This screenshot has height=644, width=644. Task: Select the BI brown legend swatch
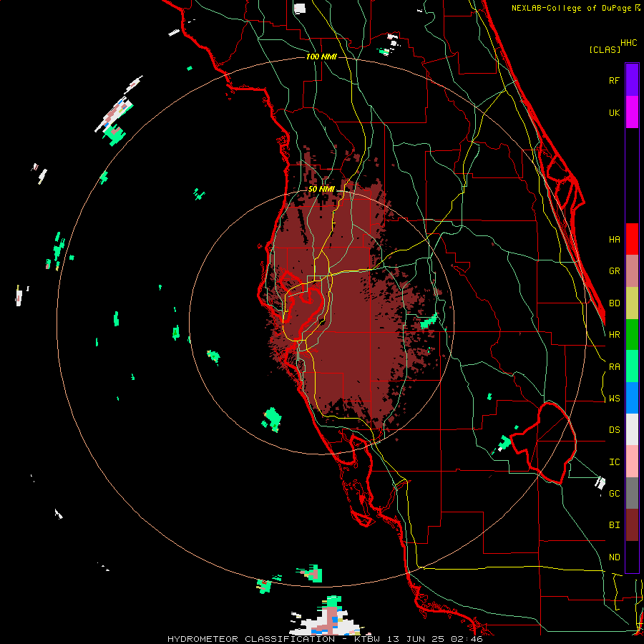(632, 525)
